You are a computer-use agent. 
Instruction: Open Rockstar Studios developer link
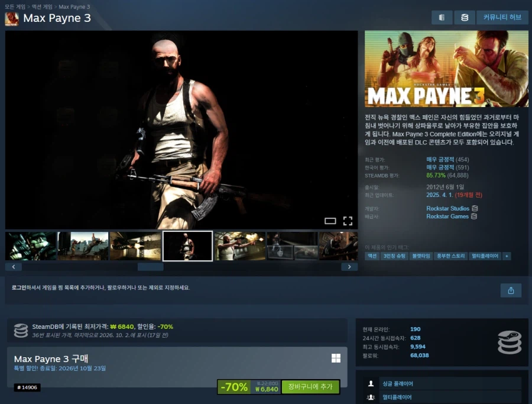[x=447, y=208]
